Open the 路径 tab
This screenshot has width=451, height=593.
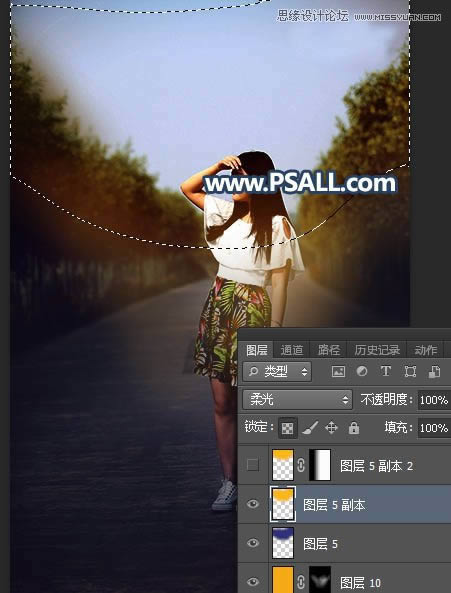(328, 350)
